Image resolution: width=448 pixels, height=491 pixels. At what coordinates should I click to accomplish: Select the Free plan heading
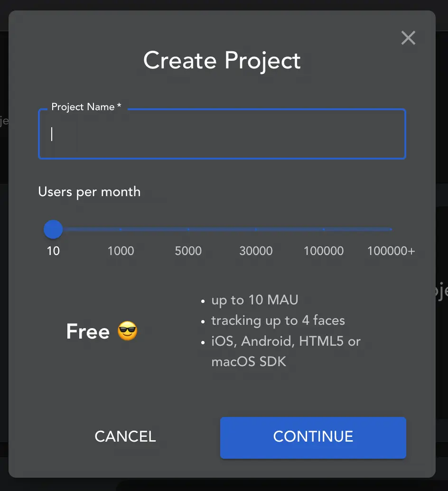[x=88, y=331]
